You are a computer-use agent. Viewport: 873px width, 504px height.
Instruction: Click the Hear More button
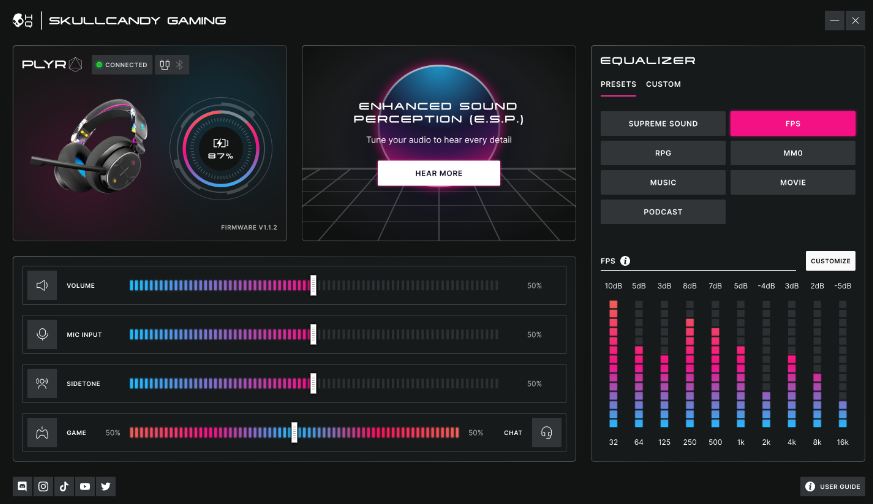coord(439,173)
